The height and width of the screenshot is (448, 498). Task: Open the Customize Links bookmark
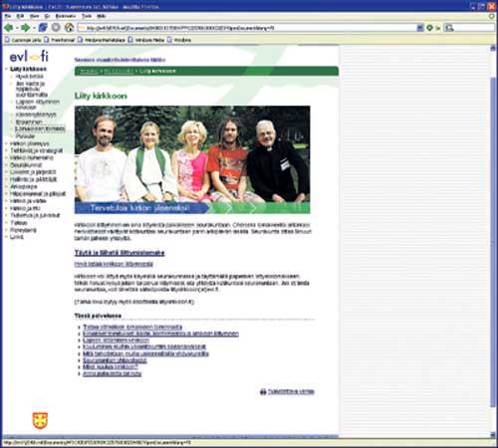(x=23, y=40)
